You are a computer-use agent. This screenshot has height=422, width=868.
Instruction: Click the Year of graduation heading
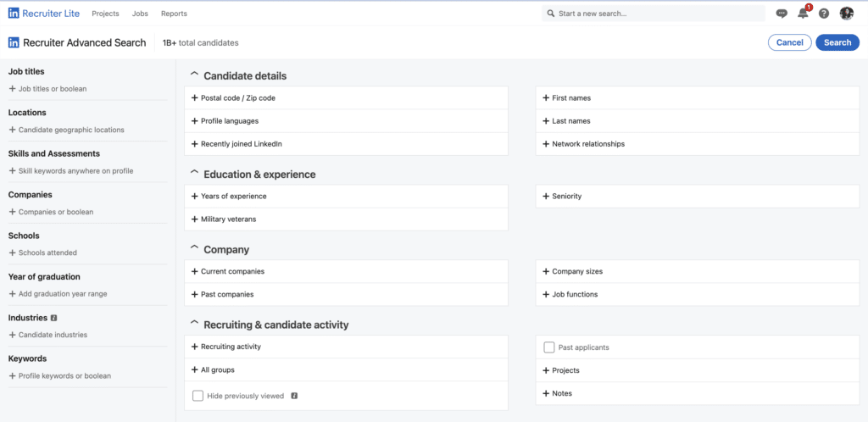[44, 276]
